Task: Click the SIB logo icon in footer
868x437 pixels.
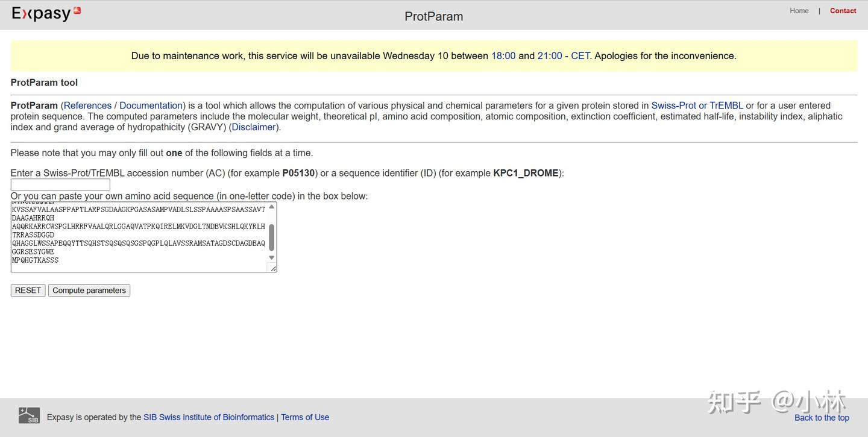Action: coord(29,415)
